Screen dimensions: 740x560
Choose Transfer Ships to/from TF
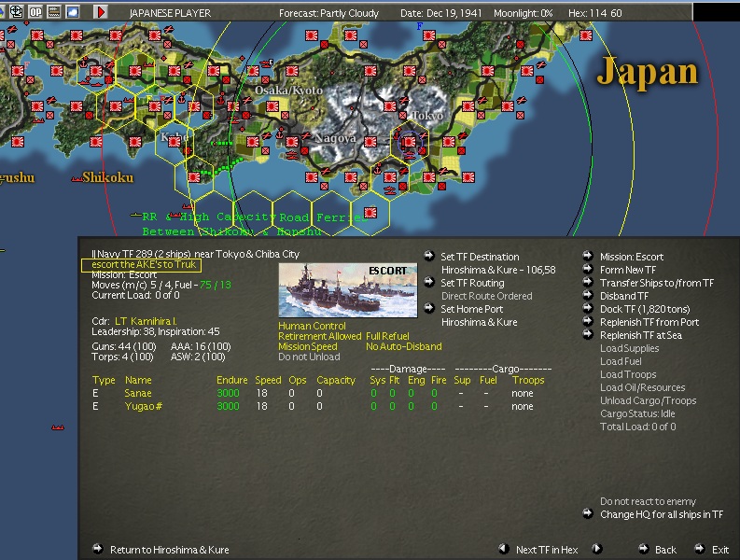click(657, 283)
